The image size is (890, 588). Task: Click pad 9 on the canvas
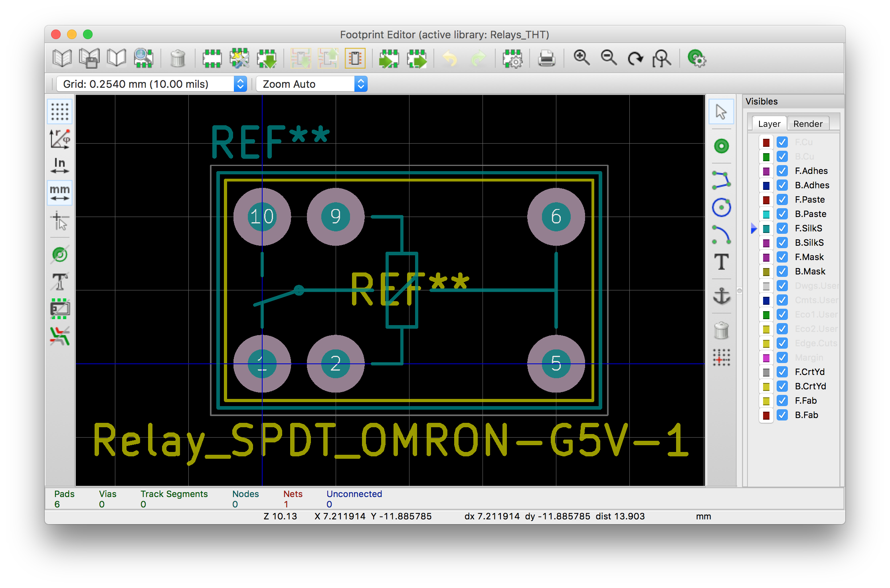point(336,217)
